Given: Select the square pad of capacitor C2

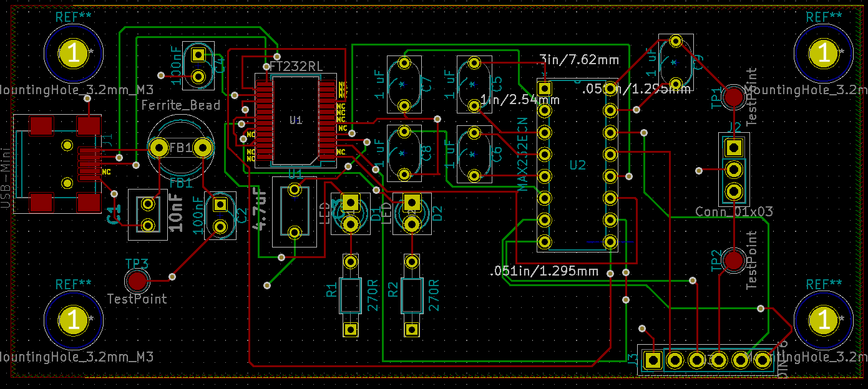Looking at the screenshot, I should click(x=220, y=203).
